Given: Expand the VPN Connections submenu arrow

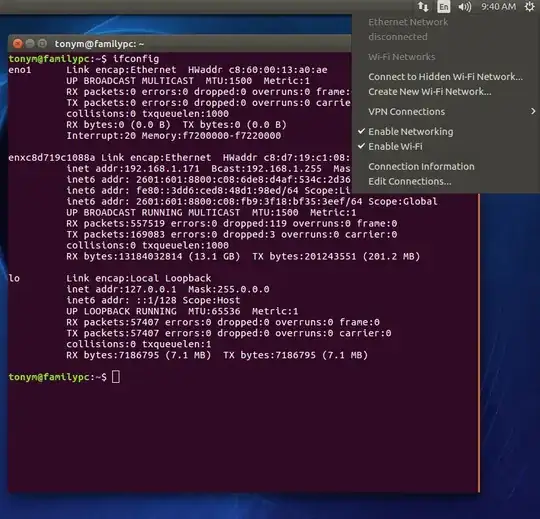Looking at the screenshot, I should [x=533, y=111].
